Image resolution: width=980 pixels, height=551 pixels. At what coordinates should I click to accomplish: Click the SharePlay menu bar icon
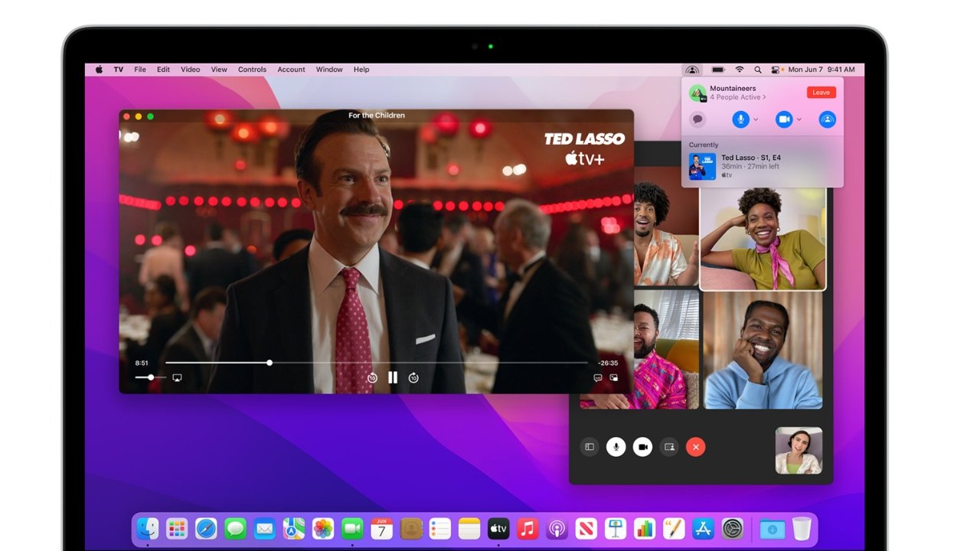(x=692, y=70)
